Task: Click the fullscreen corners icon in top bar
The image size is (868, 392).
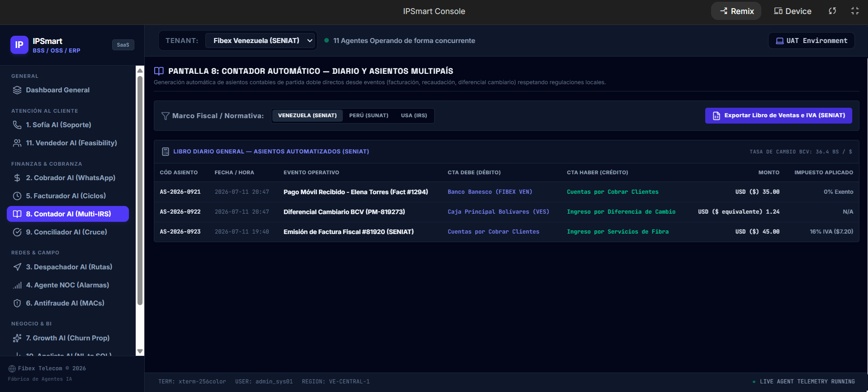Action: click(855, 11)
